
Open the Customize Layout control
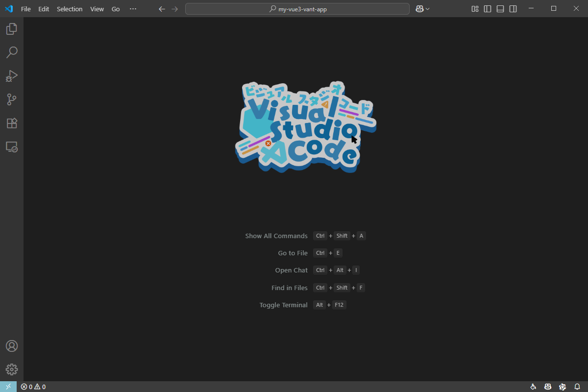(475, 9)
